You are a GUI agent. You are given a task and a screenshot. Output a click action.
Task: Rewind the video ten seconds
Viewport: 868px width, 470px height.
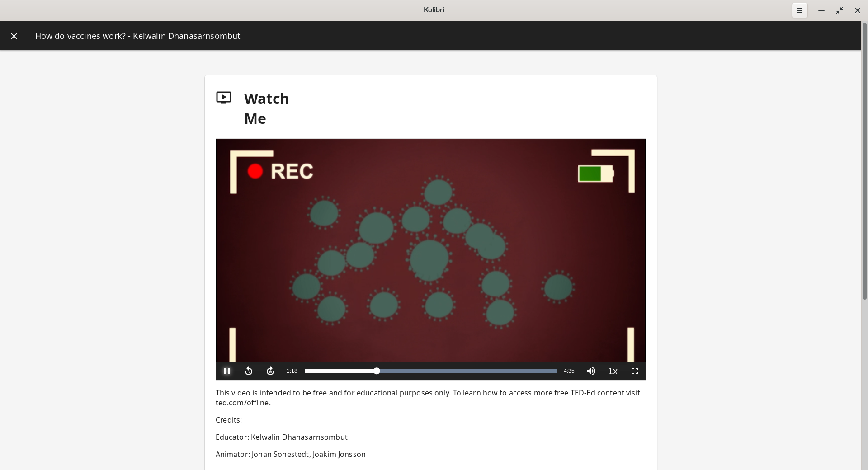[x=249, y=371]
